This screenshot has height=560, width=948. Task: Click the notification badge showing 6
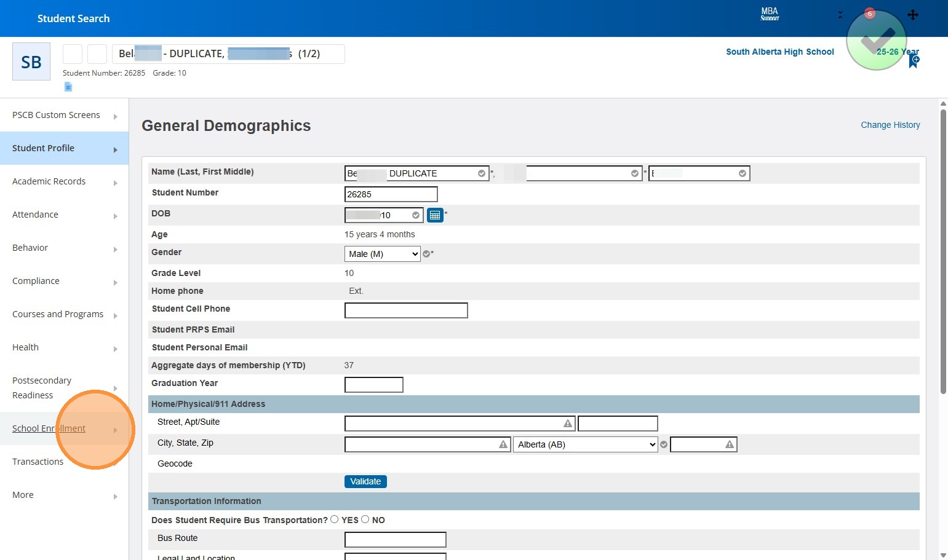[x=869, y=14]
